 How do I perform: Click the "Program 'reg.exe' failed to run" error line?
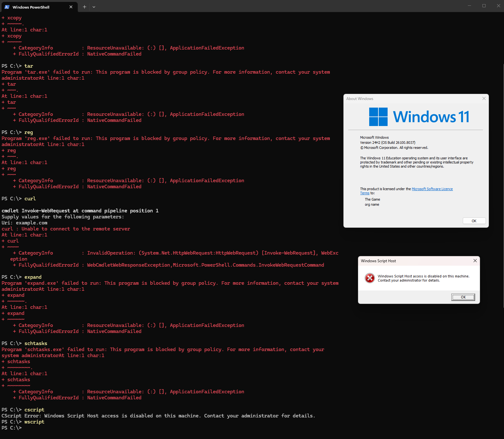pos(166,138)
